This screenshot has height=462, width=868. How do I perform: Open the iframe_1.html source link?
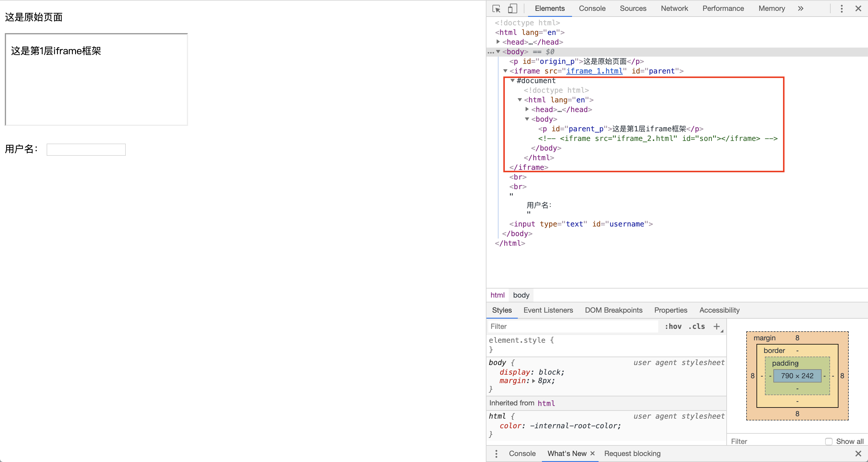click(x=595, y=71)
